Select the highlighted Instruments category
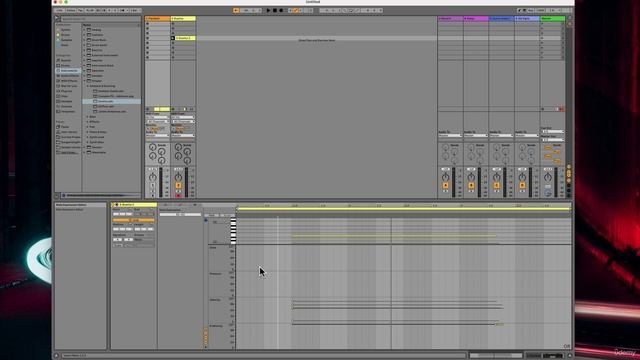640x360 pixels. pyautogui.click(x=68, y=71)
